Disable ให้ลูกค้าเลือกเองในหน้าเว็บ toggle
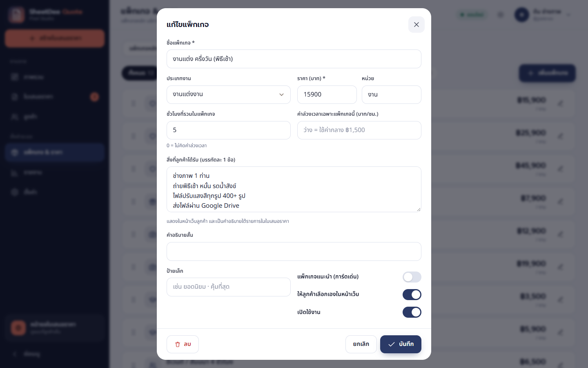 412,294
